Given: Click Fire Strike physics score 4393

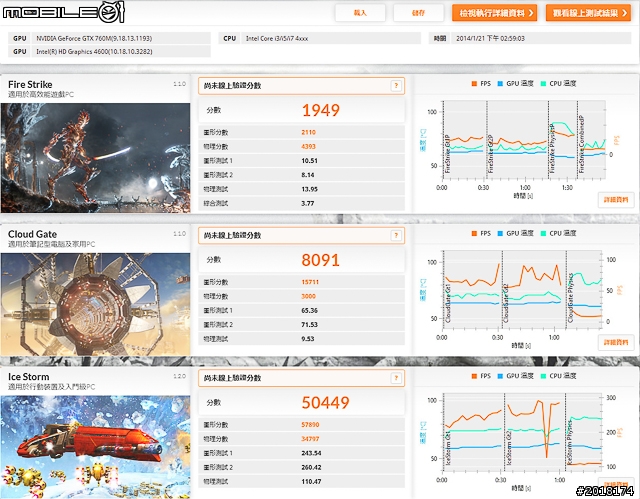Looking at the screenshot, I should tap(309, 146).
